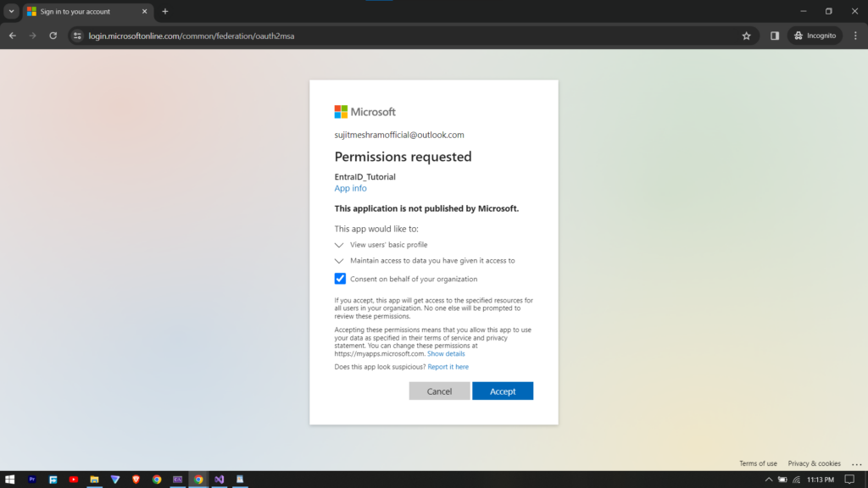
Task: Launch Visual Studio from the taskbar
Action: [219, 479]
